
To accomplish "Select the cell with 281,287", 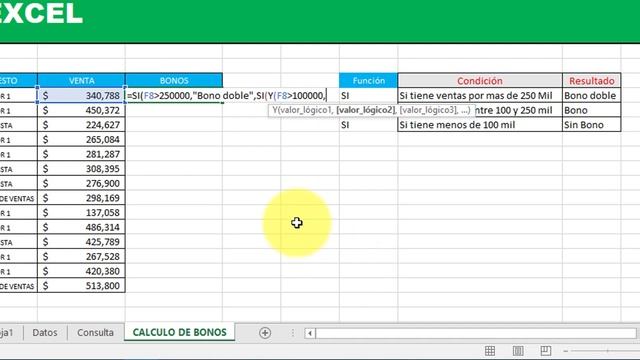I will [81, 154].
